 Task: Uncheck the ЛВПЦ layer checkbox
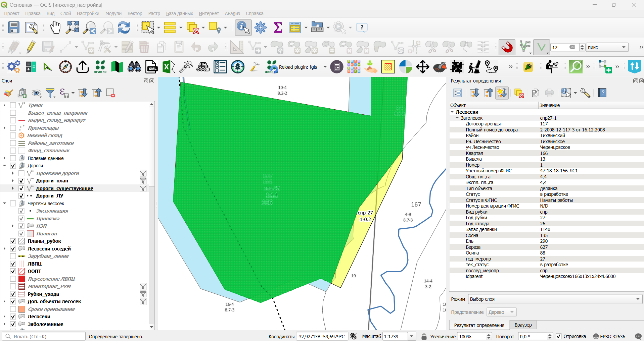coord(13,264)
